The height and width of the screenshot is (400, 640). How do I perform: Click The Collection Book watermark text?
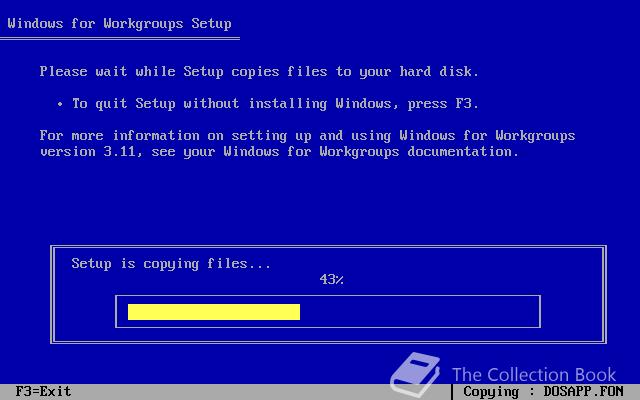click(534, 375)
